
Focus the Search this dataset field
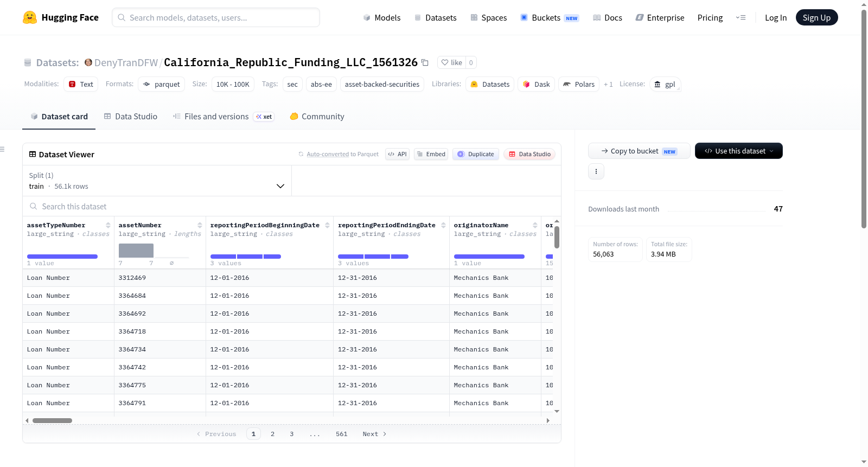pos(292,207)
